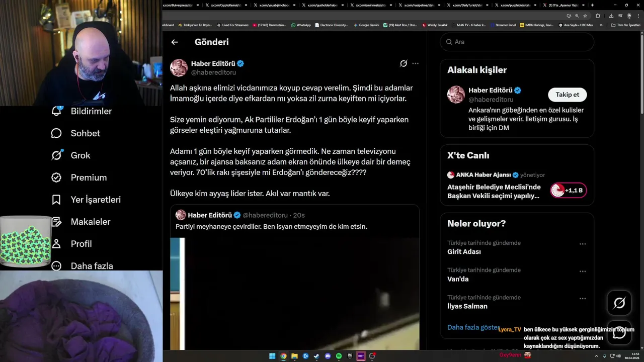The image size is (644, 362).
Task: Open Streamer Panel bookmark
Action: [503, 25]
